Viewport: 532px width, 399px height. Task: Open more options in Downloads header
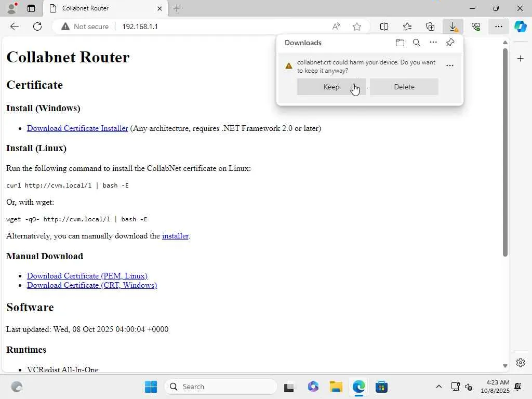(x=433, y=43)
